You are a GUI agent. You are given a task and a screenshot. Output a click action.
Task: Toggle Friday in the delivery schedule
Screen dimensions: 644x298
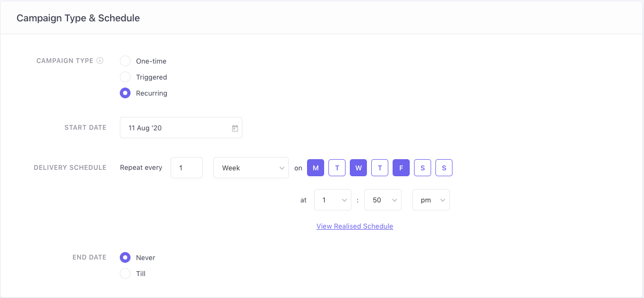pyautogui.click(x=401, y=168)
